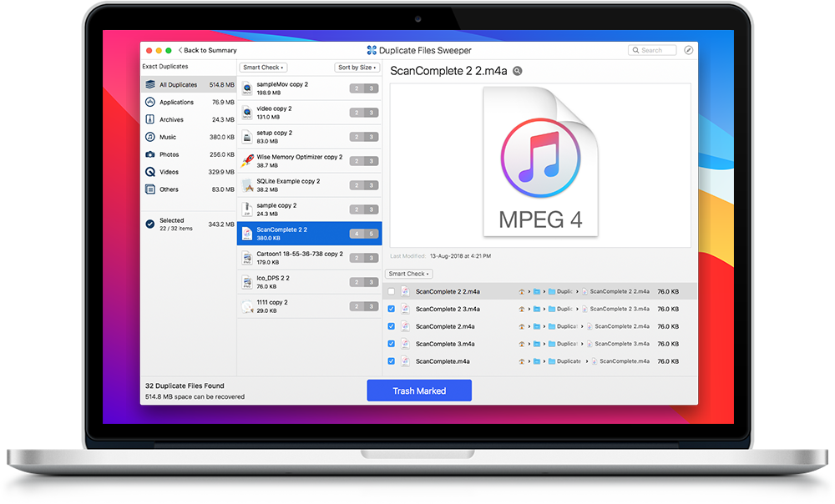Click the file icon of ScanComplete 2 2.m4a row

tap(405, 291)
